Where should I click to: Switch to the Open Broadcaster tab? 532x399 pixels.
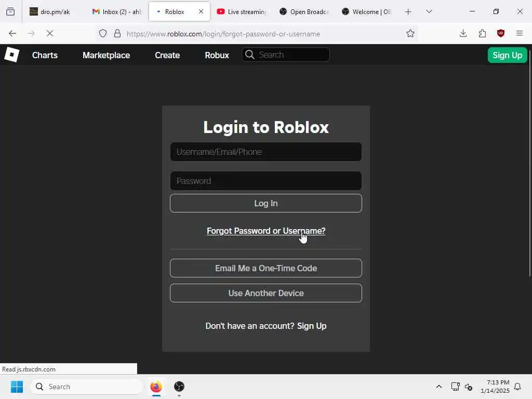tap(304, 11)
